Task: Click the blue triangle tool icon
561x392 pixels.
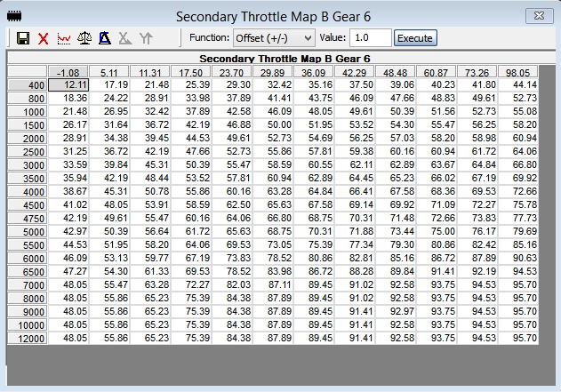Action: 105,38
